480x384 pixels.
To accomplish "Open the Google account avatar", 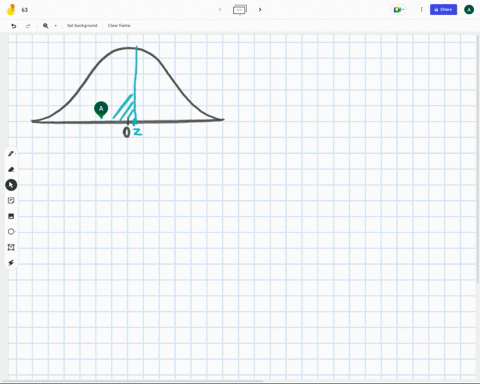I will click(x=469, y=10).
